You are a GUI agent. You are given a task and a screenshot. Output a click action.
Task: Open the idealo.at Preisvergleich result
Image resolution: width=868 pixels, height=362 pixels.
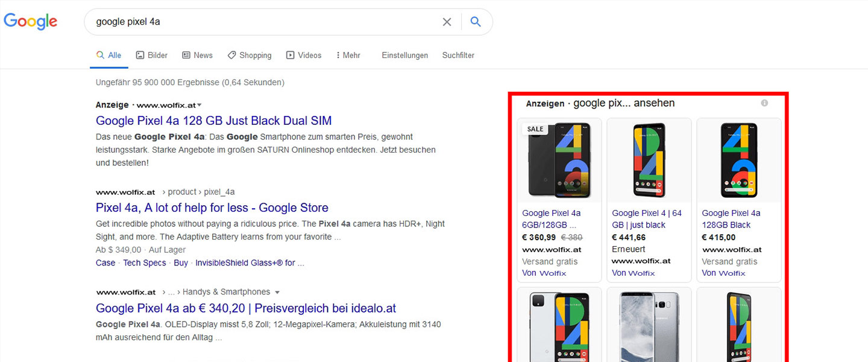245,308
